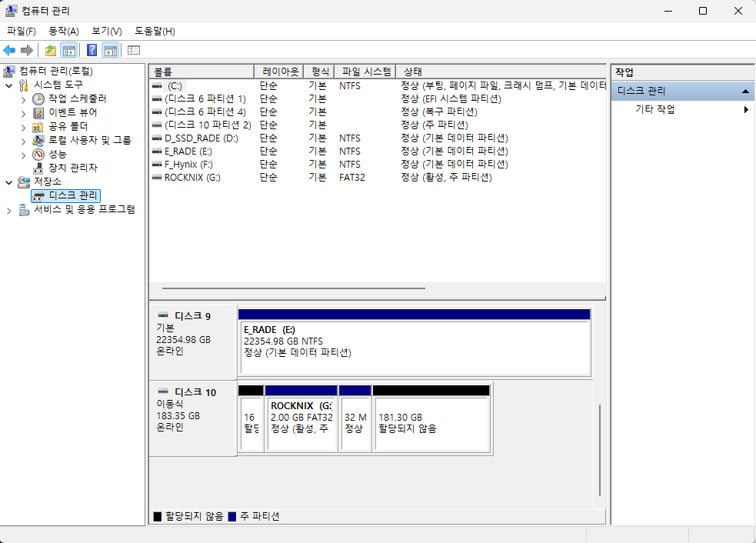The height and width of the screenshot is (543, 756).
Task: Click the Device Manager icon
Action: 38,168
